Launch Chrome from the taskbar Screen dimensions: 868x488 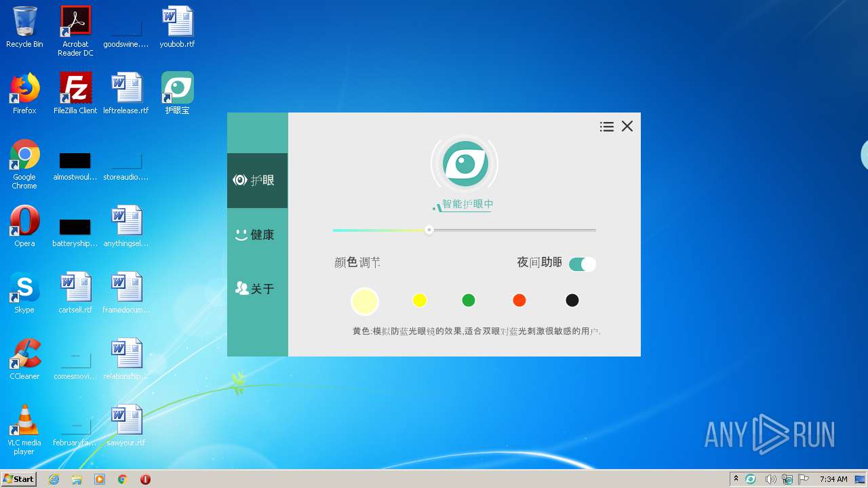(123, 479)
